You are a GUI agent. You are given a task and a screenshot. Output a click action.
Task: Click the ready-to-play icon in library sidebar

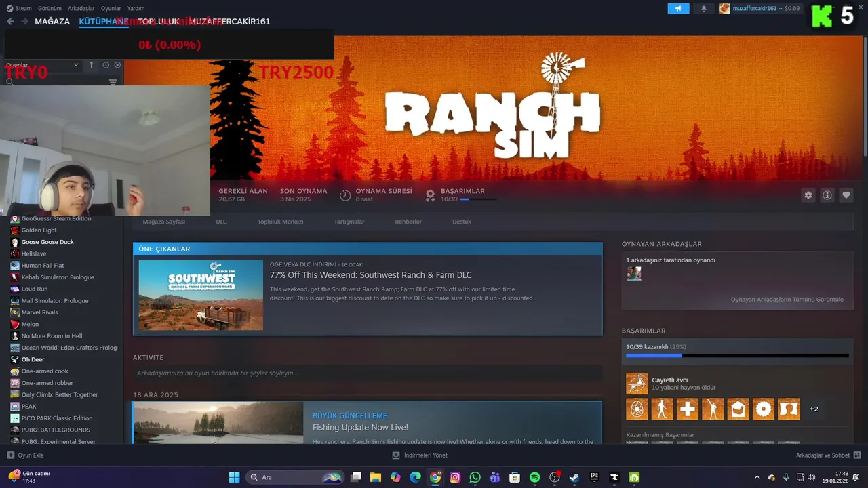117,65
